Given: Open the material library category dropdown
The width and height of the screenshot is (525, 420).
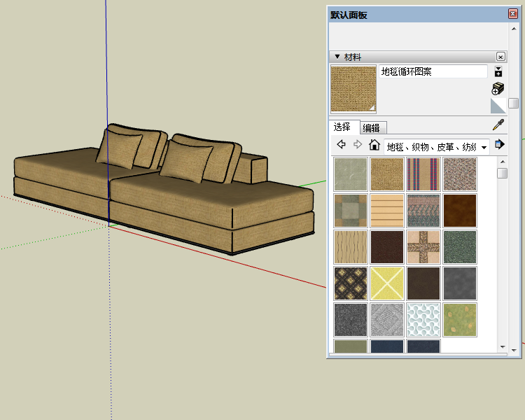Looking at the screenshot, I should [x=484, y=147].
